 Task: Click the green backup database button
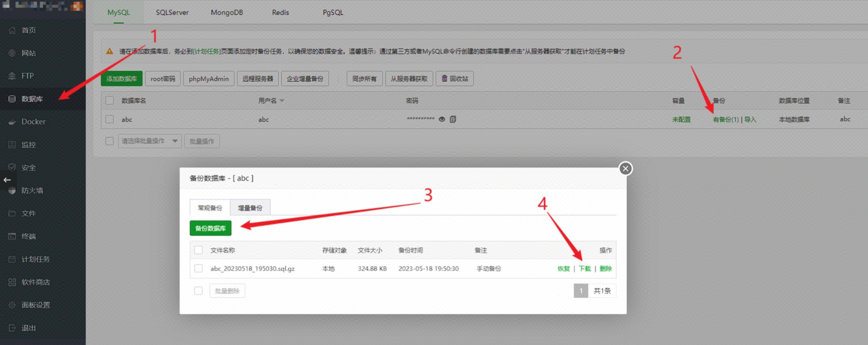pyautogui.click(x=210, y=228)
